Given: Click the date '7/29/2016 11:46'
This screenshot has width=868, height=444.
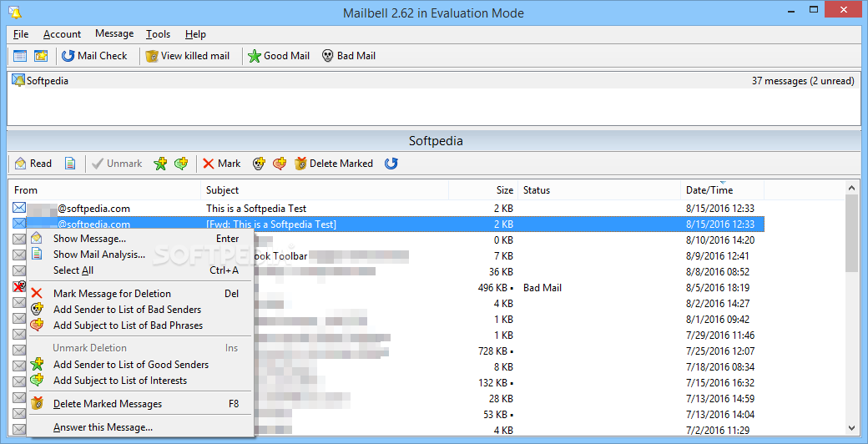Looking at the screenshot, I should [720, 335].
